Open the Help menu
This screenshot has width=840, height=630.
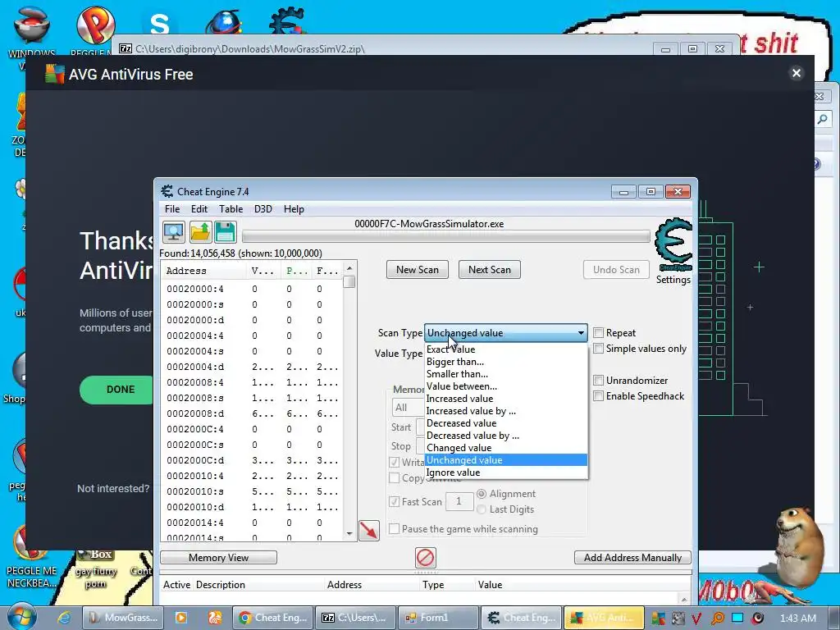(294, 209)
